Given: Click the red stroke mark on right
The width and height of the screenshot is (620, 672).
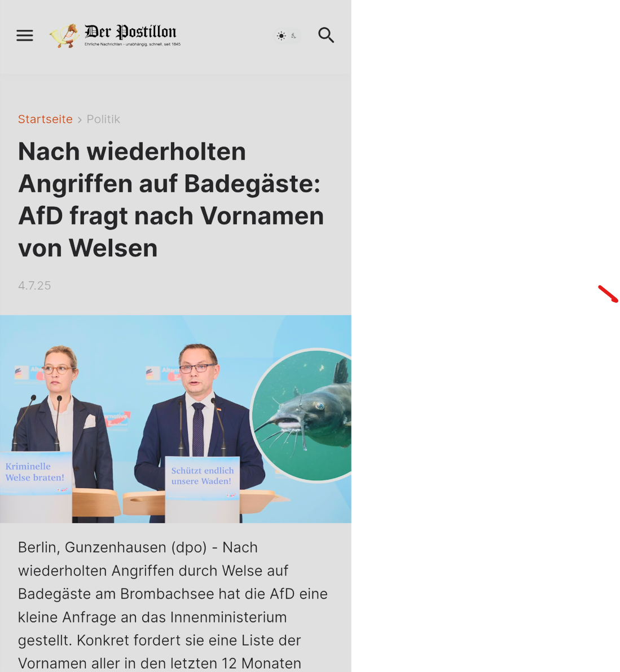Looking at the screenshot, I should tap(608, 294).
